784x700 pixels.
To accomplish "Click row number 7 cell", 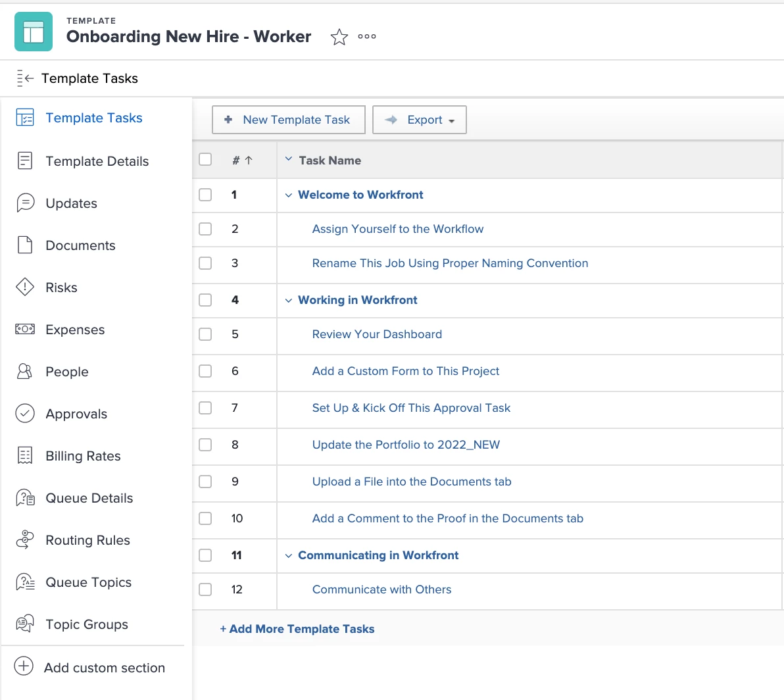I will pyautogui.click(x=235, y=408).
